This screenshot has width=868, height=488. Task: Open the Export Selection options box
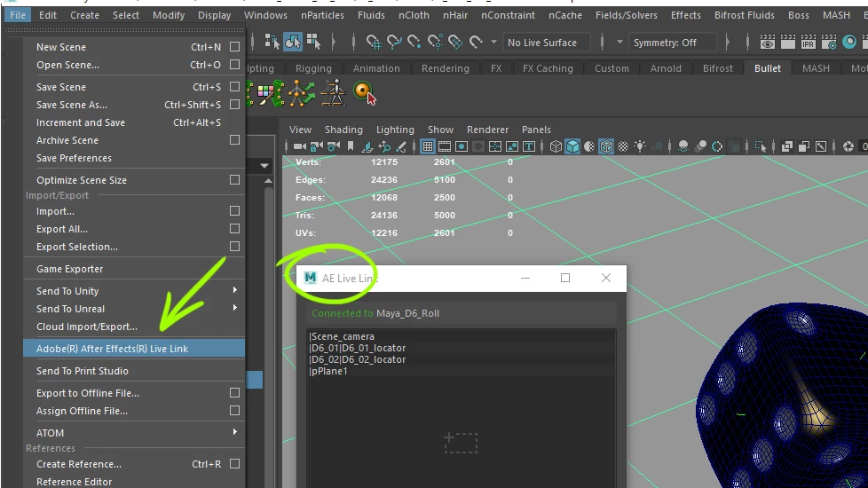[234, 246]
